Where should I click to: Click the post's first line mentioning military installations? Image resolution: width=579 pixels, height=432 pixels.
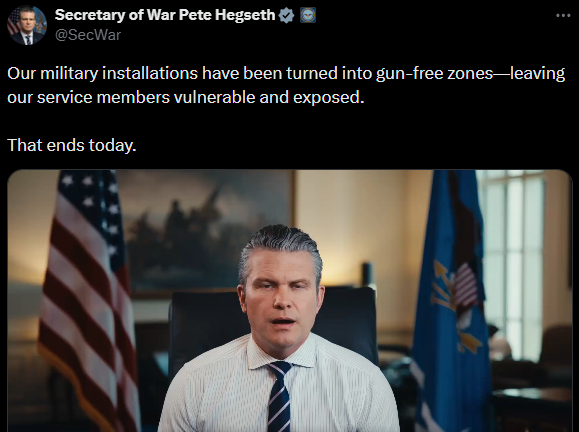click(x=286, y=73)
